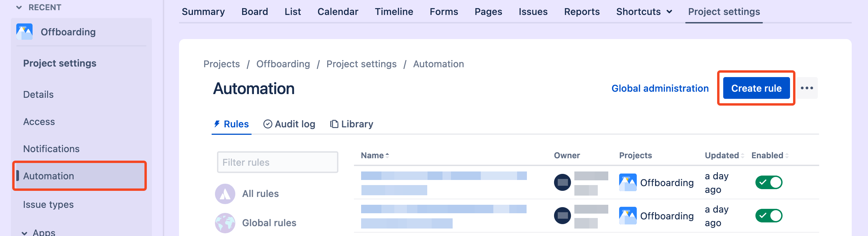Select the All rules filter

260,194
